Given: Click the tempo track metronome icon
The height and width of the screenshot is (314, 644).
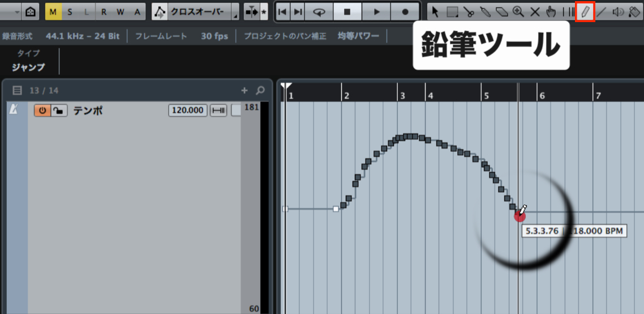Looking at the screenshot, I should click(x=14, y=110).
